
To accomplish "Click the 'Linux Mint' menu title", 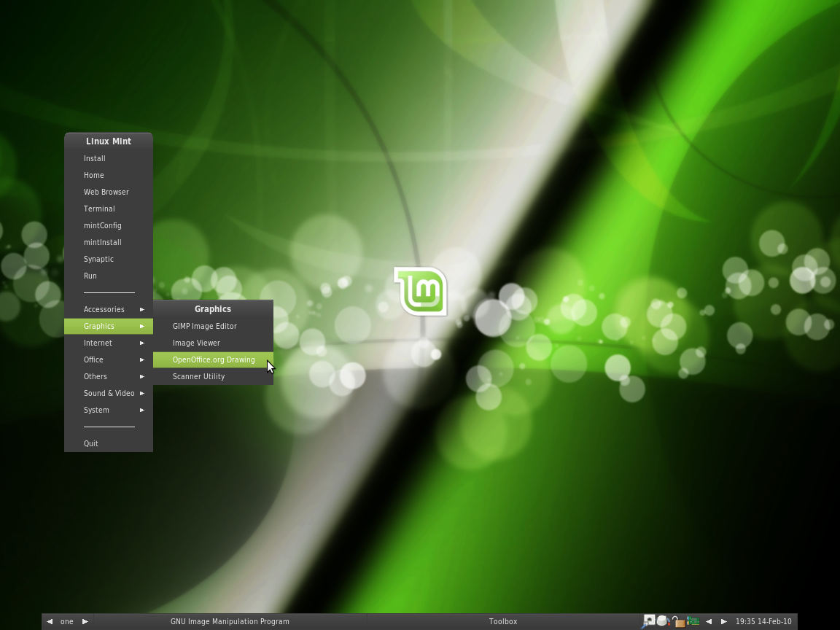I will point(108,141).
